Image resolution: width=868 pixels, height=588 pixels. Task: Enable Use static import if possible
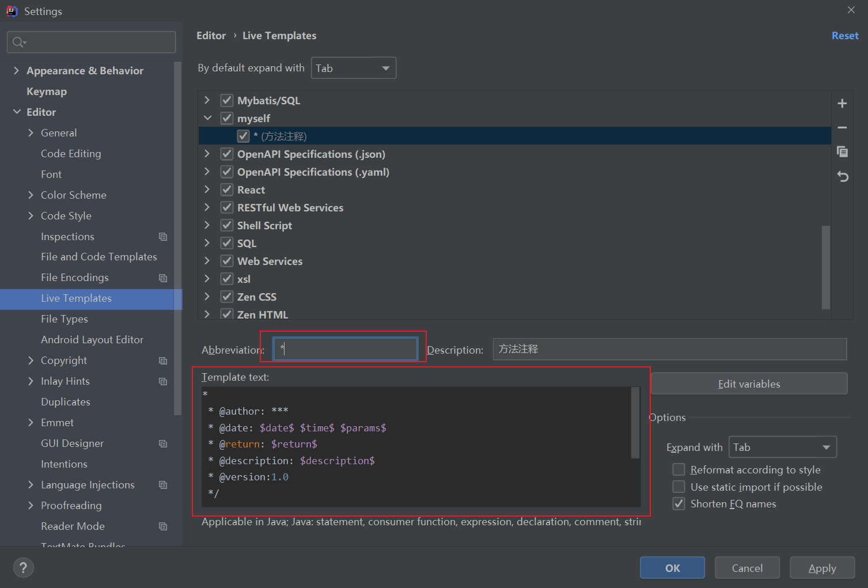tap(679, 487)
